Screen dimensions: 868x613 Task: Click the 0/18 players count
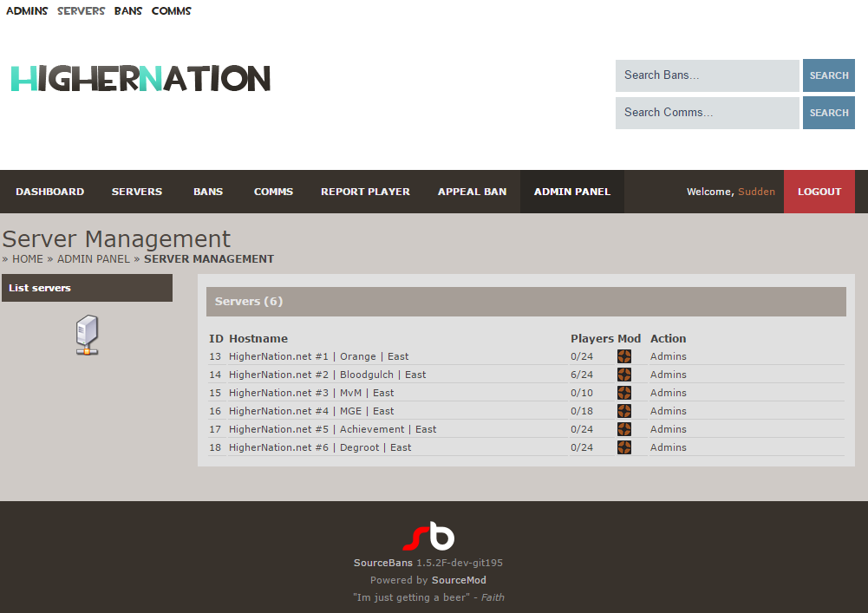point(582,412)
